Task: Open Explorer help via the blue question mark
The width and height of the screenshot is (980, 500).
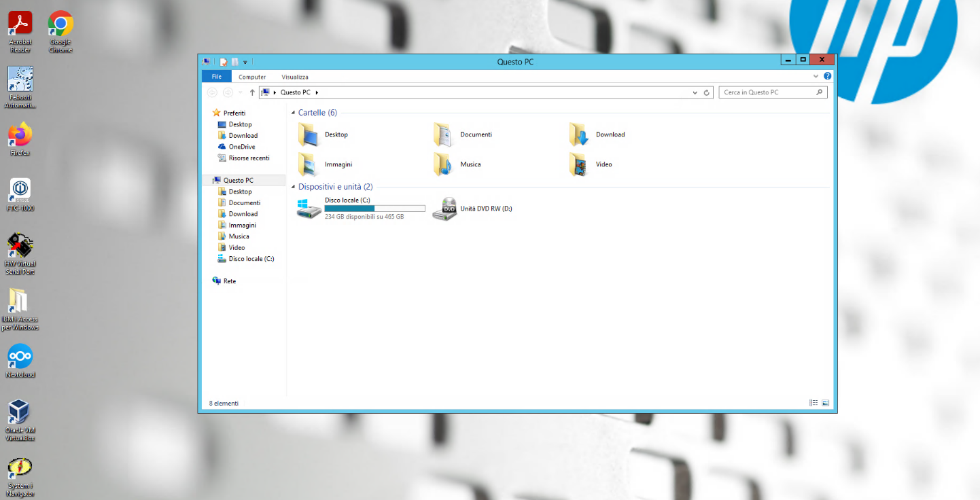Action: [x=827, y=76]
